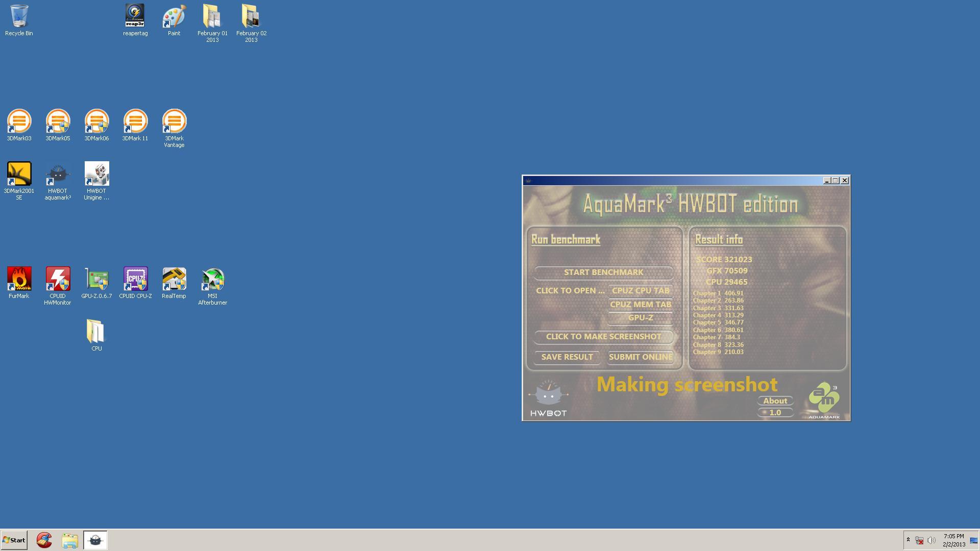Image resolution: width=980 pixels, height=551 pixels.
Task: Click the GFX 70509 value
Action: tap(727, 270)
